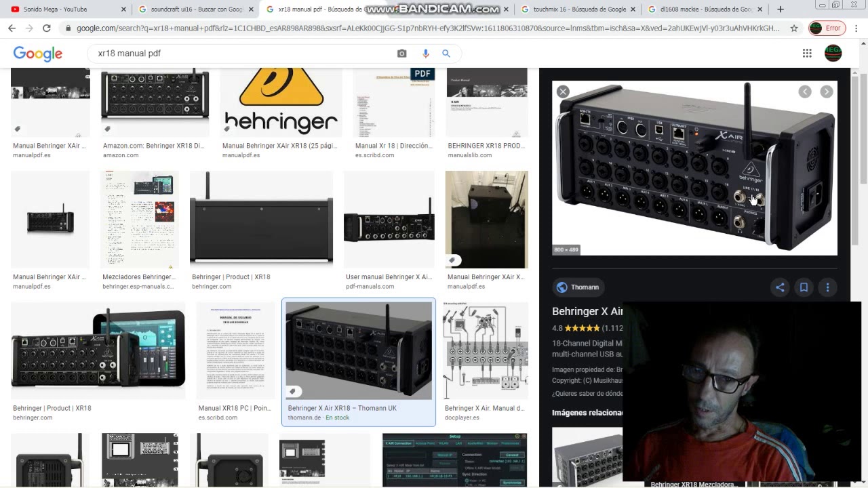Open large XR18 preview image
Image resolution: width=868 pixels, height=488 pixels.
(694, 168)
